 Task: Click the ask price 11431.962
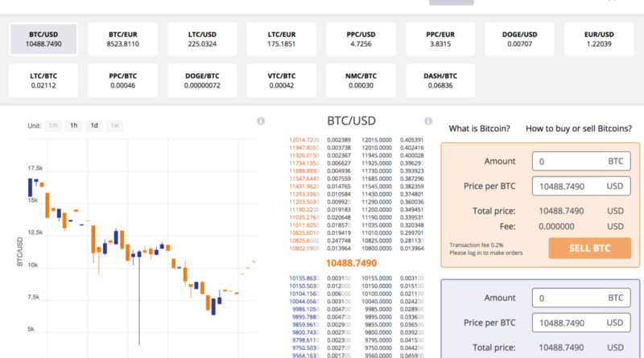click(x=304, y=187)
